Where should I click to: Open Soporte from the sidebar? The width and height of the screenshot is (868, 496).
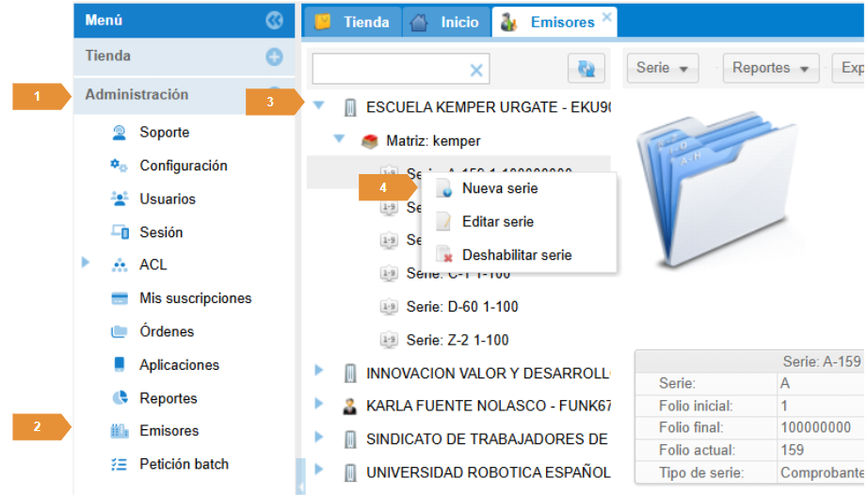tap(164, 133)
